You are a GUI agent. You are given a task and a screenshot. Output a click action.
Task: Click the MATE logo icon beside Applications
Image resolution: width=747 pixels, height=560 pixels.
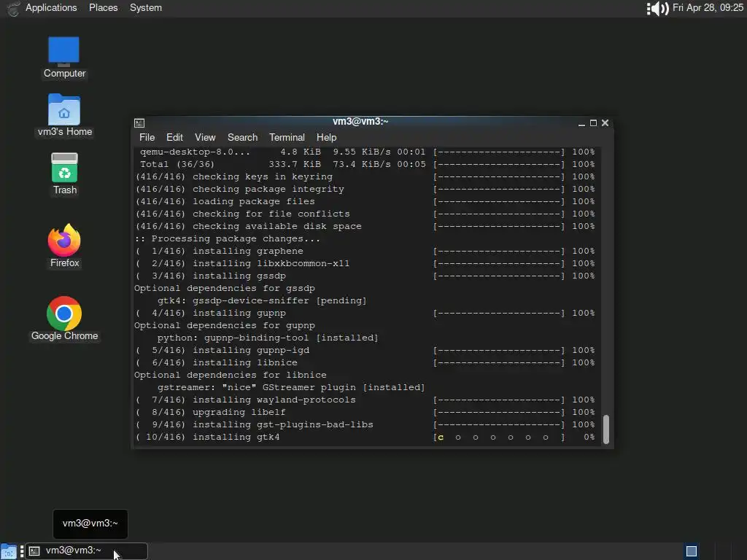pyautogui.click(x=13, y=8)
